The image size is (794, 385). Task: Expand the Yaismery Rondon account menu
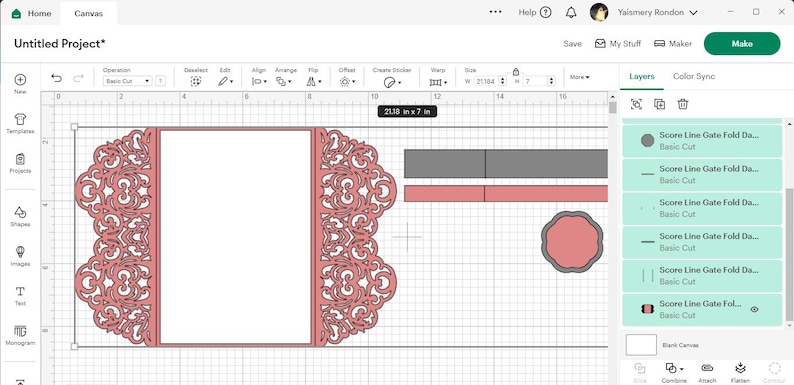click(657, 13)
